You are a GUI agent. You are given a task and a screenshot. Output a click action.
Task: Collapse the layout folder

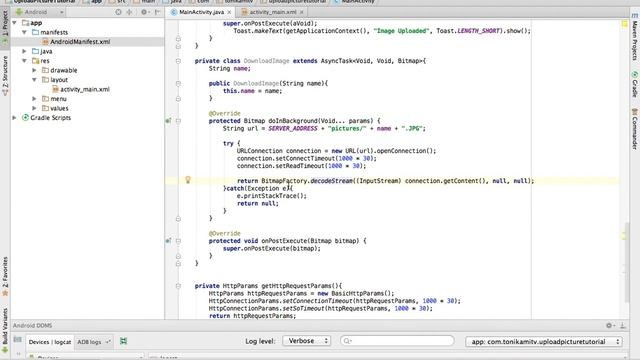tap(34, 80)
